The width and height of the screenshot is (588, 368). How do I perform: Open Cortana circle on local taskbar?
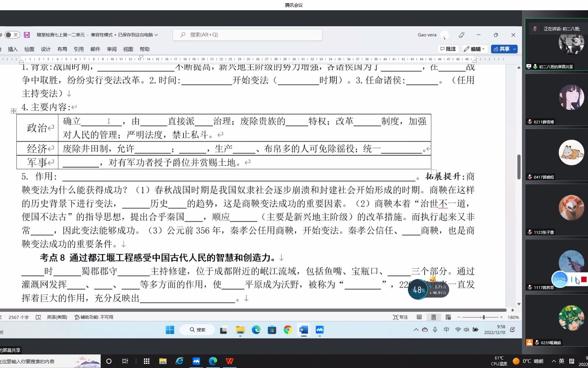(109, 361)
